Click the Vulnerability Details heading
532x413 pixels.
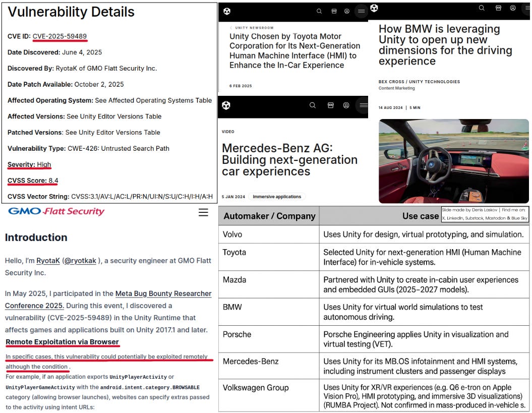pyautogui.click(x=71, y=12)
